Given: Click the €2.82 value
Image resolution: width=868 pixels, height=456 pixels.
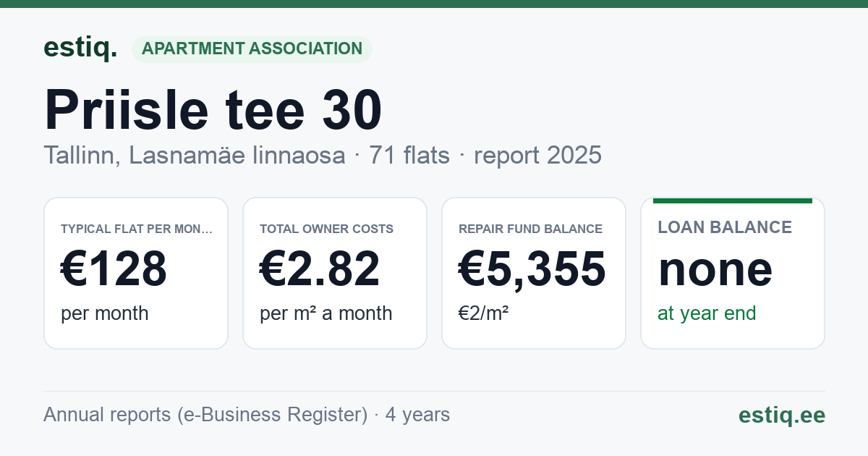Looking at the screenshot, I should pyautogui.click(x=320, y=269).
